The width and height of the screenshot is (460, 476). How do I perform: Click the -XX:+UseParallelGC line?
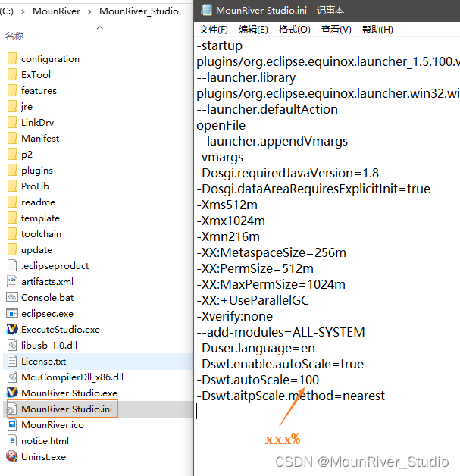click(x=253, y=300)
